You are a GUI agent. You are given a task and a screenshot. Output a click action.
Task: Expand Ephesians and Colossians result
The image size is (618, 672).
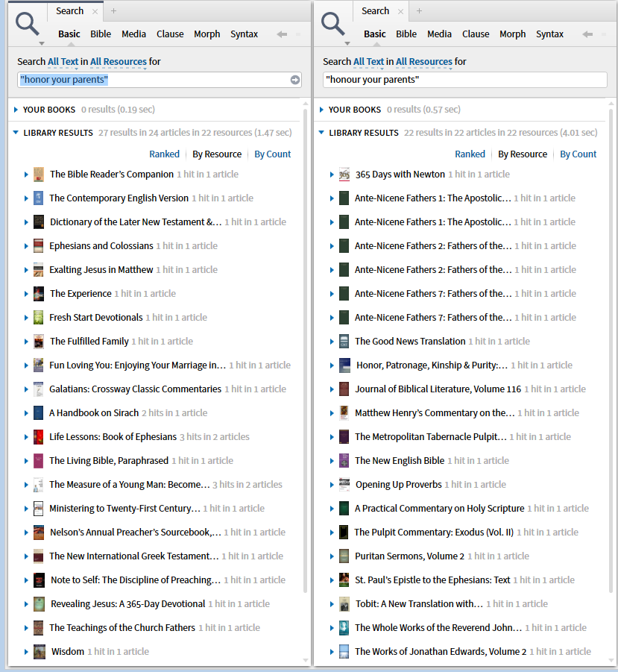(x=26, y=246)
